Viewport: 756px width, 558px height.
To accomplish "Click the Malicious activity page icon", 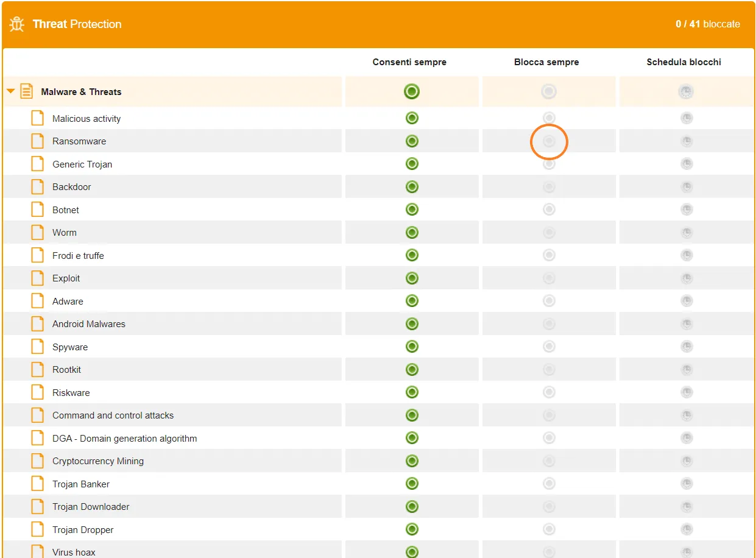I will [x=38, y=118].
